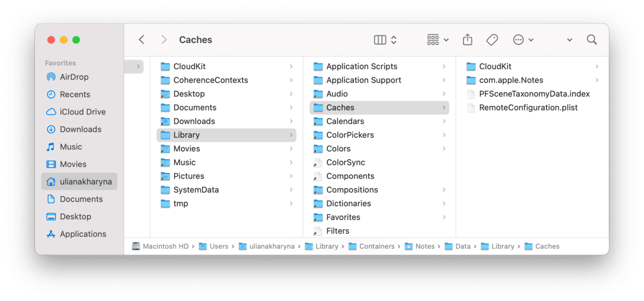Open AirDrop in the sidebar

pos(74,77)
